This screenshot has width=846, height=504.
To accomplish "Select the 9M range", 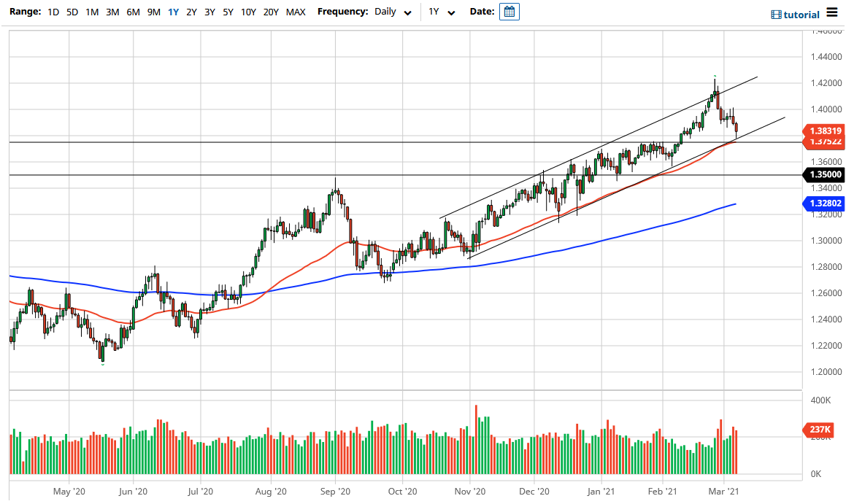I will (x=153, y=12).
